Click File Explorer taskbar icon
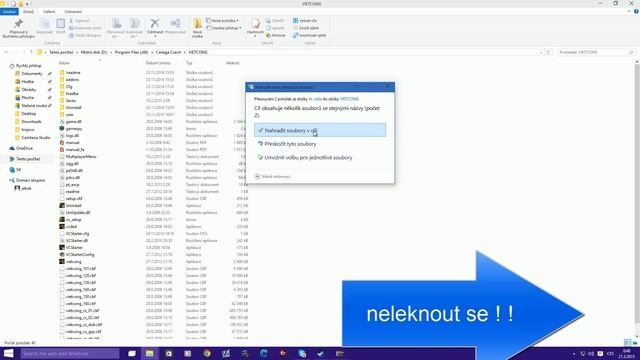Image resolution: width=640 pixels, height=360 pixels. coord(150,353)
